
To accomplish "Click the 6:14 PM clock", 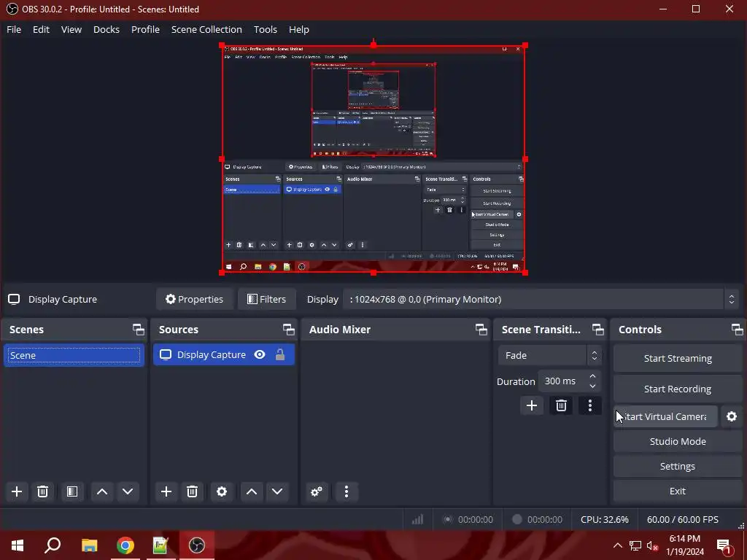I will (684, 539).
